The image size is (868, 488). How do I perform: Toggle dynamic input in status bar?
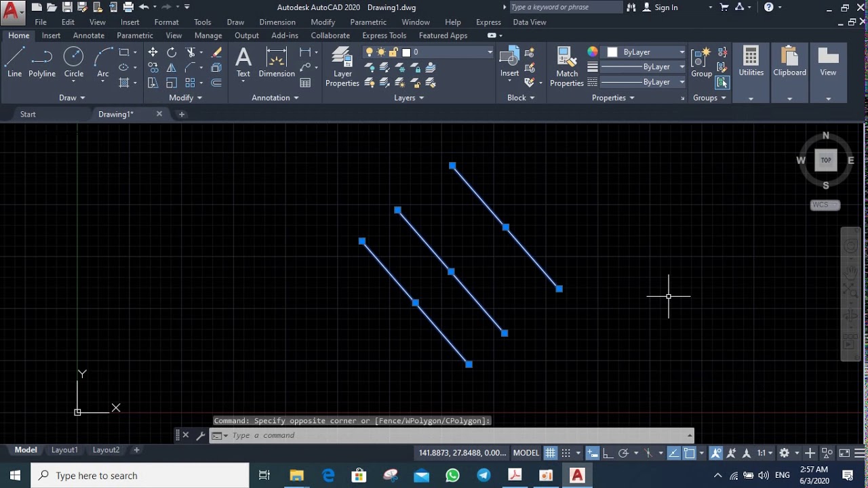click(x=593, y=453)
